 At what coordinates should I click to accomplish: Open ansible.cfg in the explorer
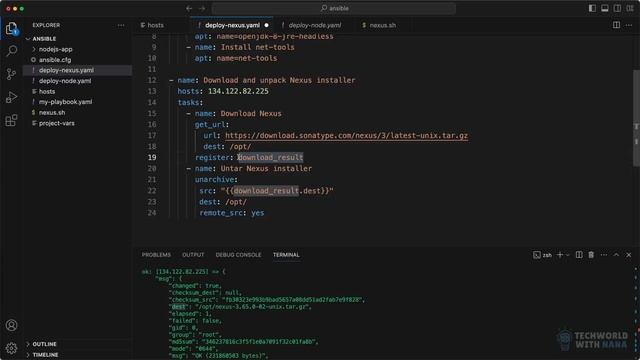[55, 60]
